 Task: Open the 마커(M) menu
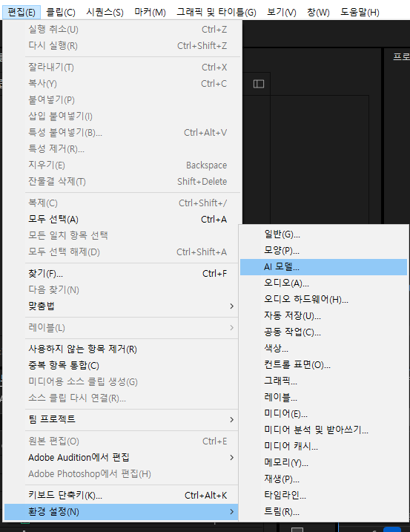tap(150, 13)
